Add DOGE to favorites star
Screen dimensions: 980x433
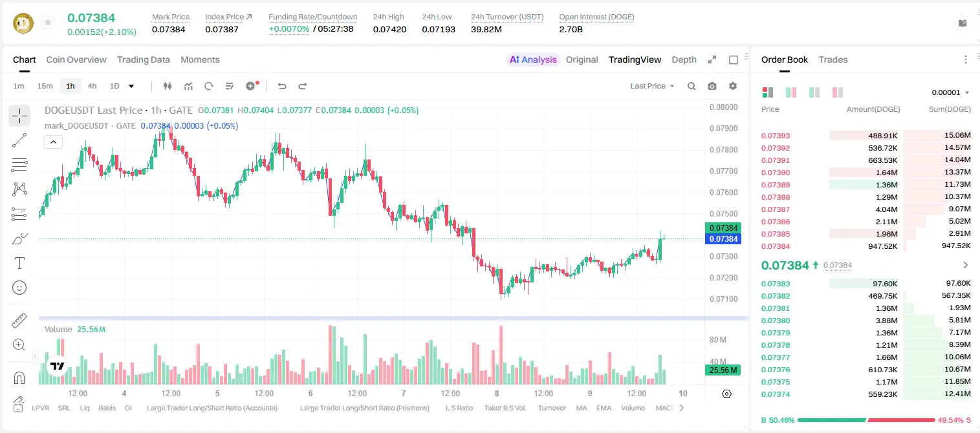point(48,23)
